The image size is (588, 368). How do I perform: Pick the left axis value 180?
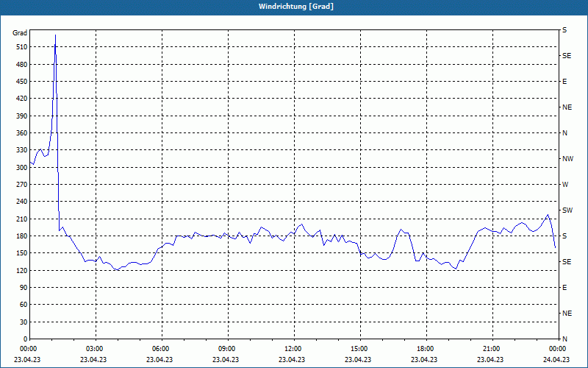click(x=22, y=236)
